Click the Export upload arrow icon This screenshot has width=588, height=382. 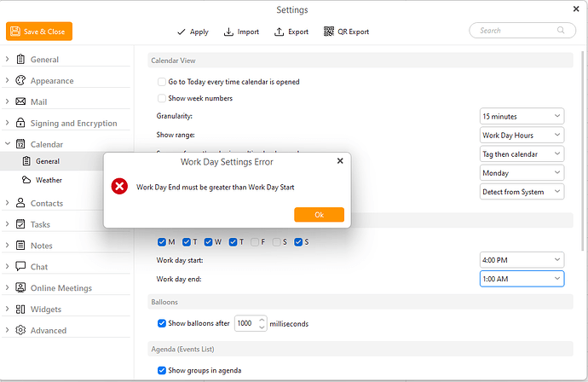point(279,32)
